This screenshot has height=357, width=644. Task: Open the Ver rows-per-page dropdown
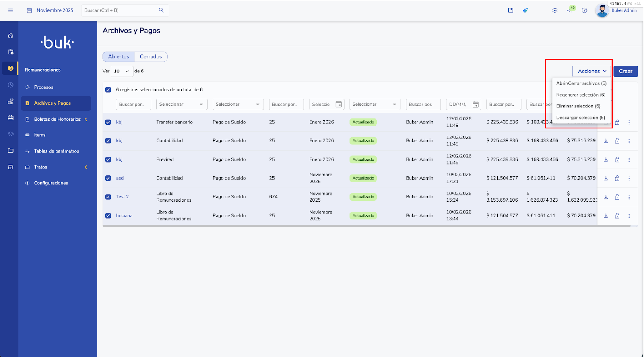[122, 71]
